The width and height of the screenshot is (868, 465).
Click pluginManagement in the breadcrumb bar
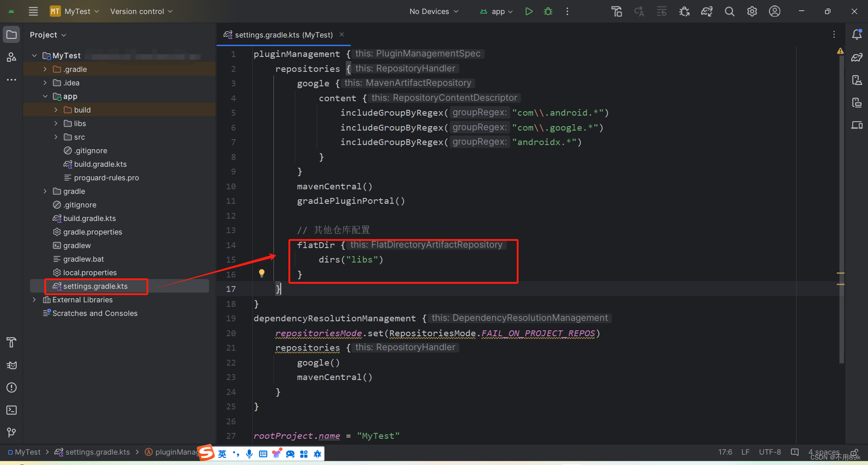tap(174, 452)
